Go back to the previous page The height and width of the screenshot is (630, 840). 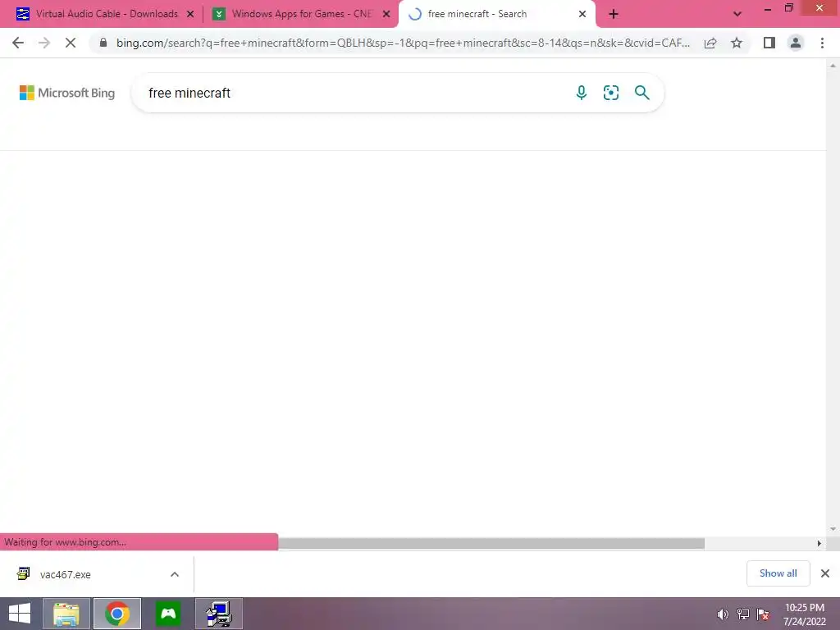pos(18,43)
